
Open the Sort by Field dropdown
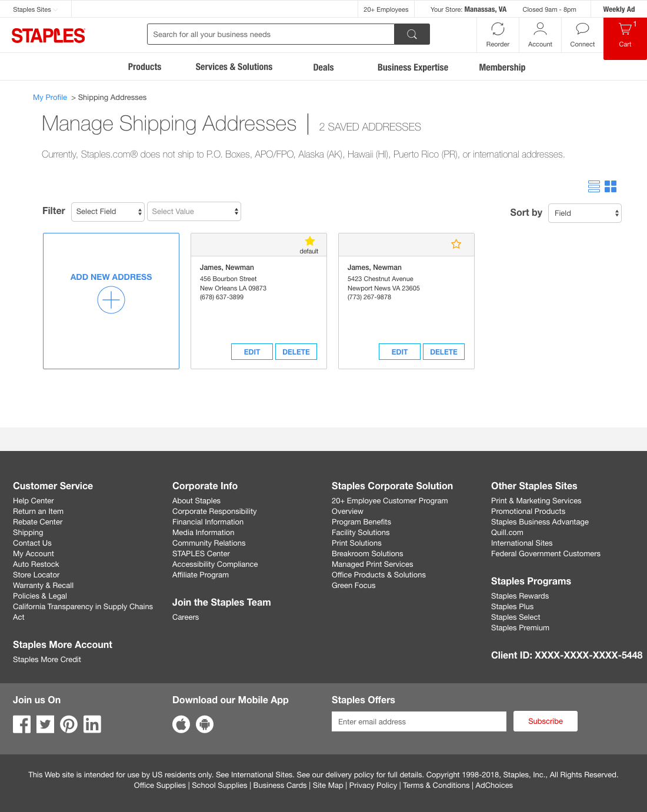[x=584, y=213]
